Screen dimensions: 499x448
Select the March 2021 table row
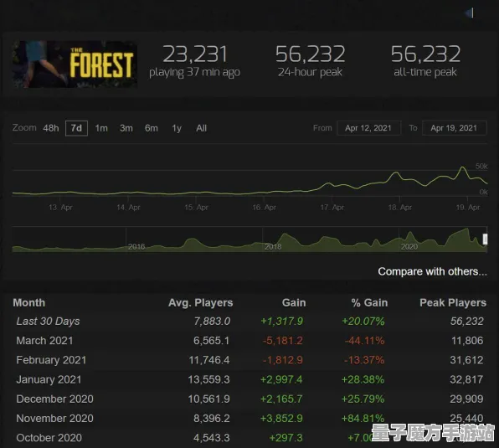[249, 341]
